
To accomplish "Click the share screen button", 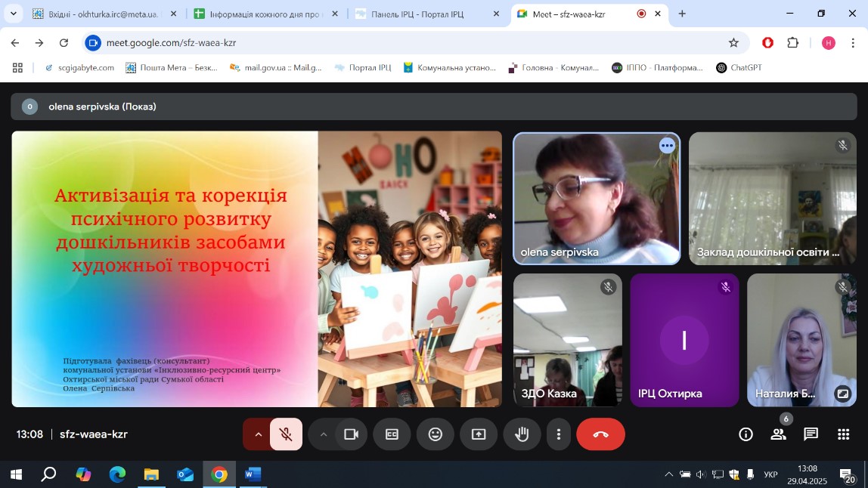I will [x=479, y=434].
